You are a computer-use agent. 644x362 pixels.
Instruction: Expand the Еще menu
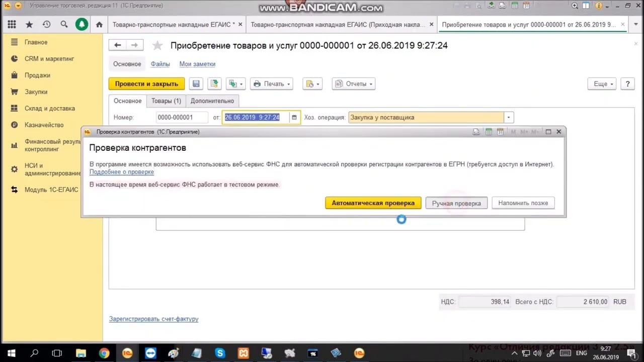[x=602, y=84]
